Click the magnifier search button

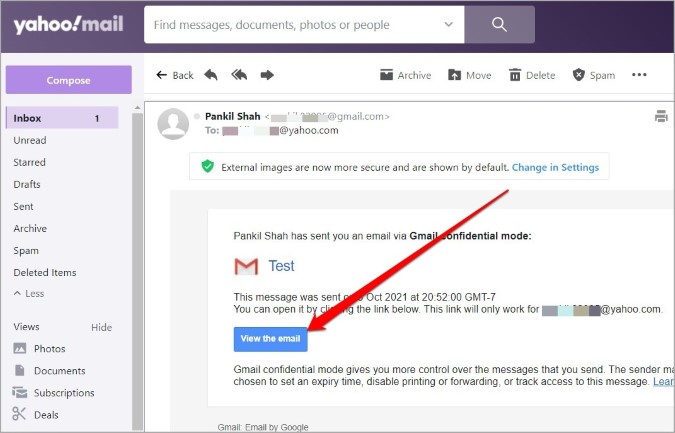click(x=499, y=25)
